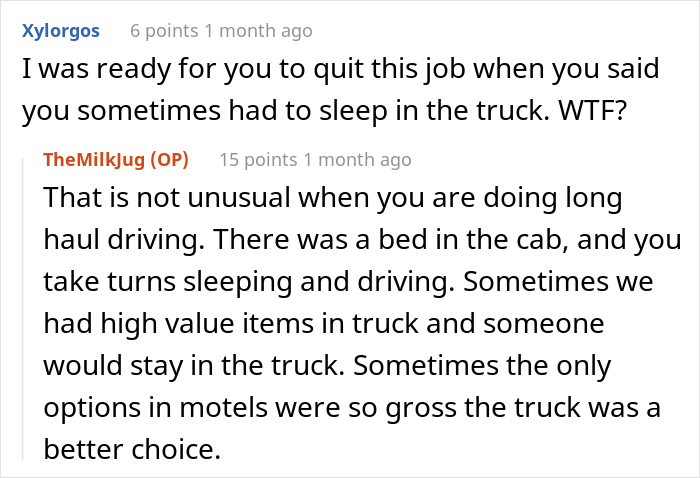Viewport: 700px width, 478px height.
Task: Click the 6 points score on Xylorgos comment
Action: (164, 31)
